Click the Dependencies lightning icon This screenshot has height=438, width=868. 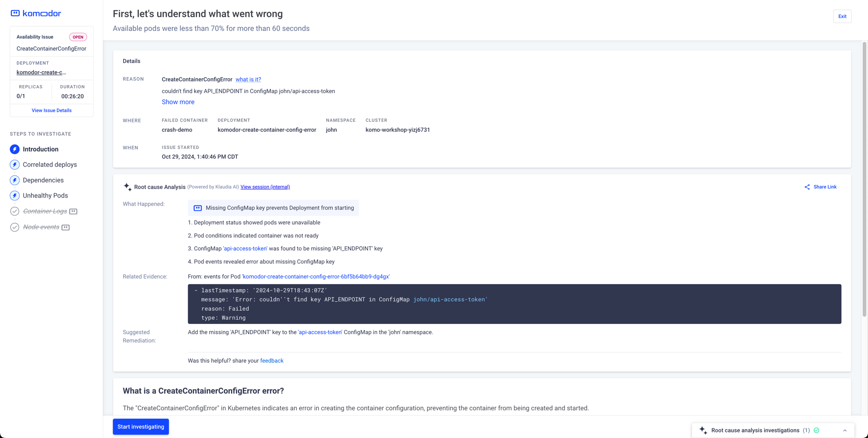pyautogui.click(x=15, y=180)
